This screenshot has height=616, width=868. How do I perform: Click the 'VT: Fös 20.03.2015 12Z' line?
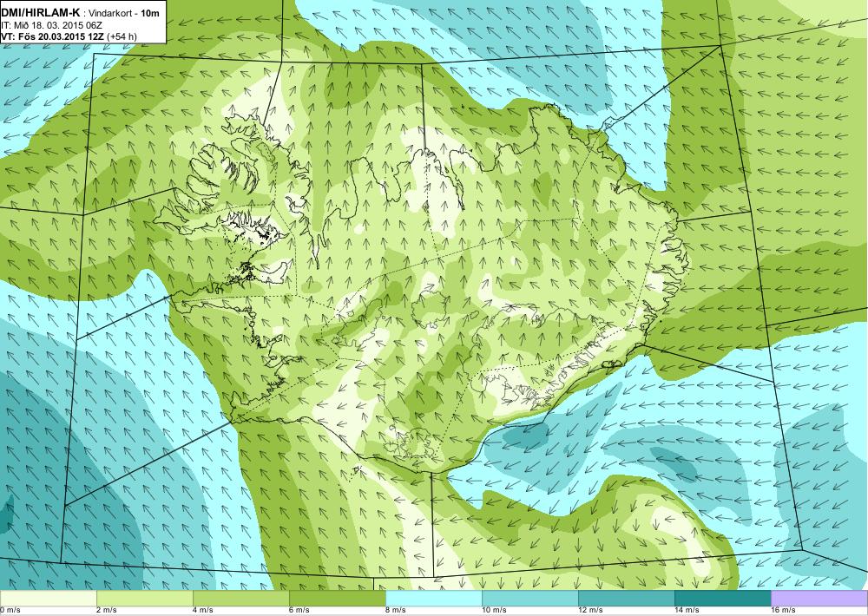(x=53, y=37)
